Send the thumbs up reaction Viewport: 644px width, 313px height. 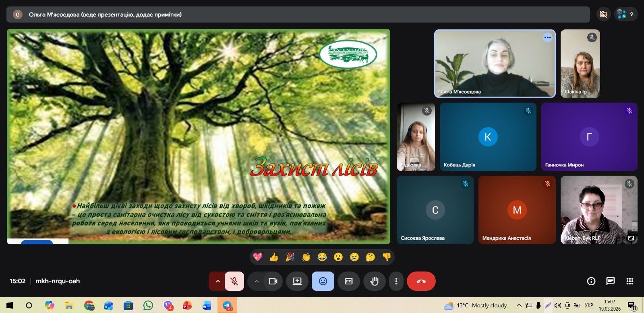(274, 257)
